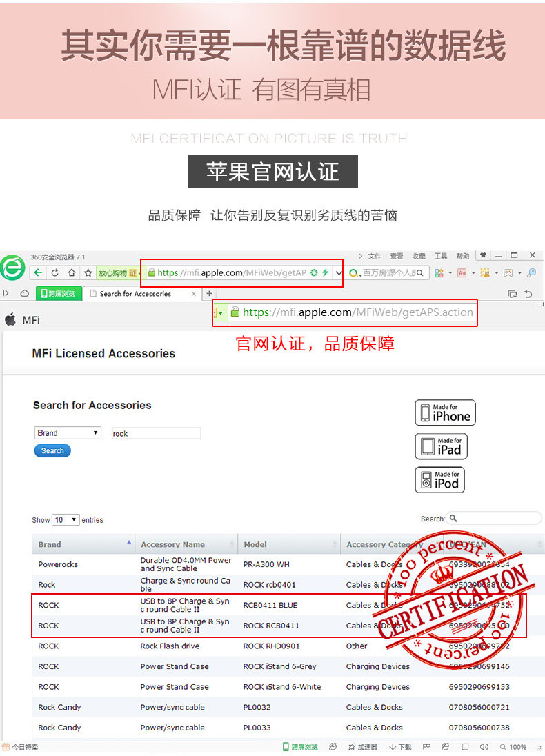Screen dimensions: 545x756
Task: Reload the page with the refresh icon
Action: pos(55,273)
